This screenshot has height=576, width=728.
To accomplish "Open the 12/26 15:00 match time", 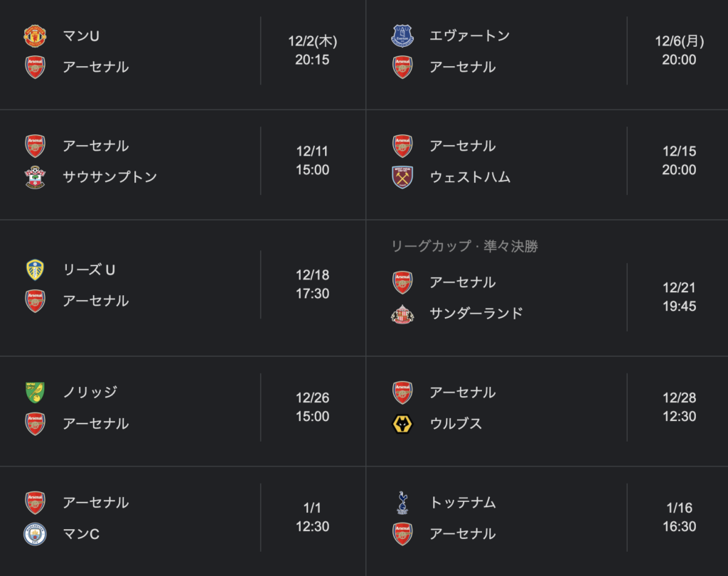I will tap(313, 407).
